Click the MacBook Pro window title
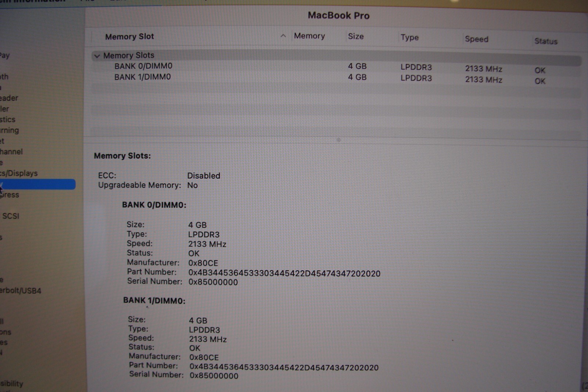This screenshot has width=588, height=392. pos(338,15)
